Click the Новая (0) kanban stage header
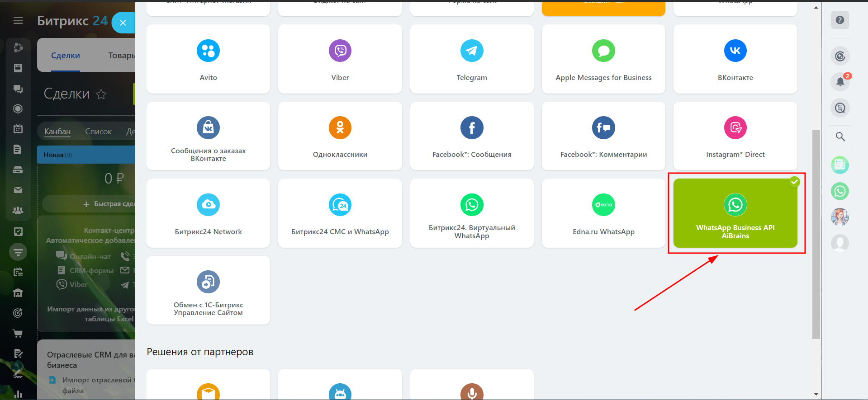This screenshot has width=868, height=400. [x=86, y=155]
